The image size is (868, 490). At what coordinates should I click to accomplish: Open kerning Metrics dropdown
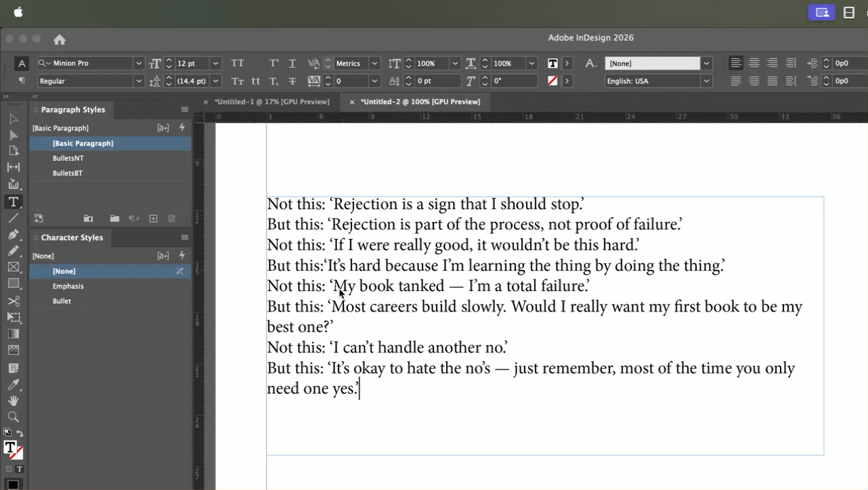coord(374,63)
